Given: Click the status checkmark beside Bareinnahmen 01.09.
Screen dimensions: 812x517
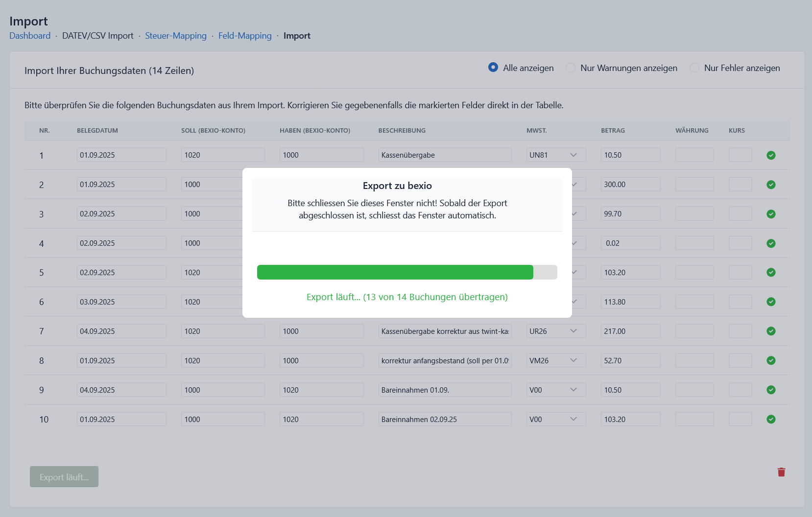Looking at the screenshot, I should (x=771, y=390).
